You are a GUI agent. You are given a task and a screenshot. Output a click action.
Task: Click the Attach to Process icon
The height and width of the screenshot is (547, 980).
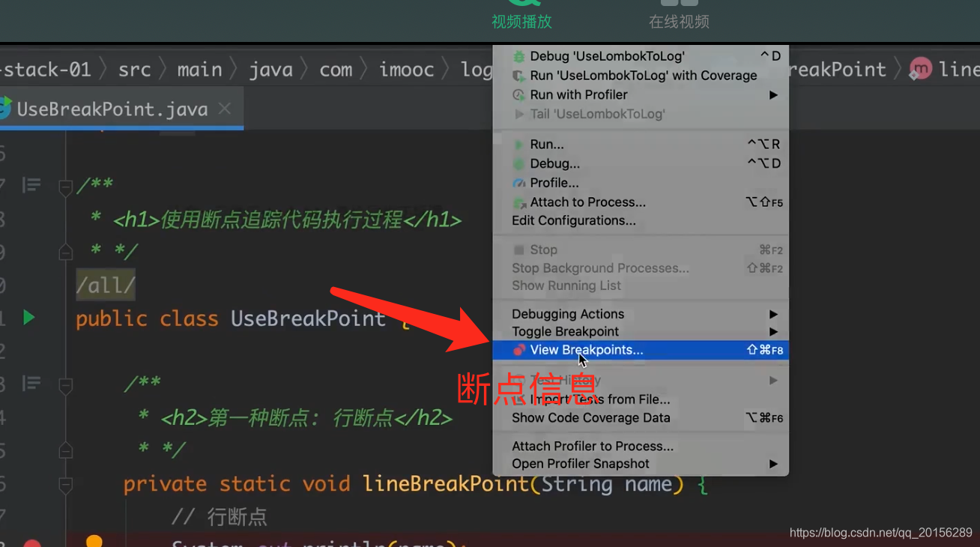coord(518,202)
